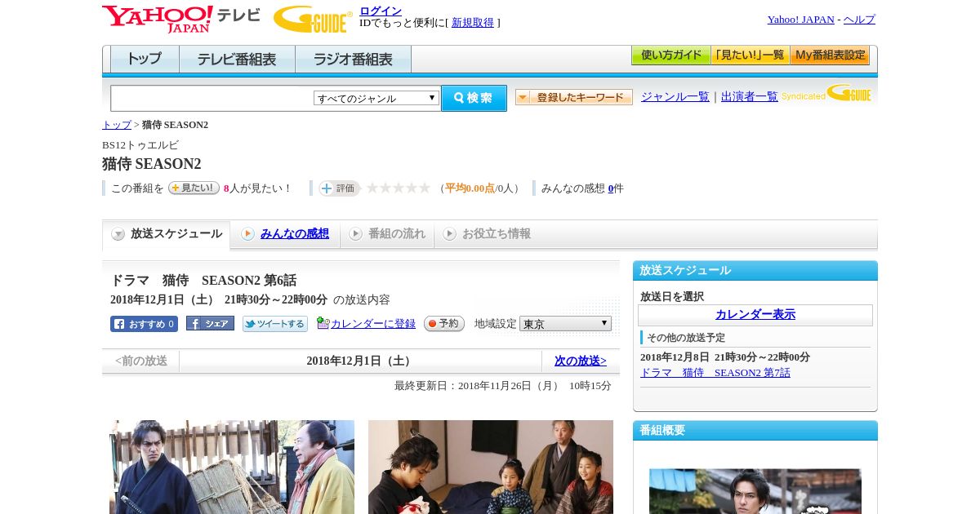Open the 地域設定 region dropdown showing 東京
Screen dimensions: 980x514
[x=565, y=324]
